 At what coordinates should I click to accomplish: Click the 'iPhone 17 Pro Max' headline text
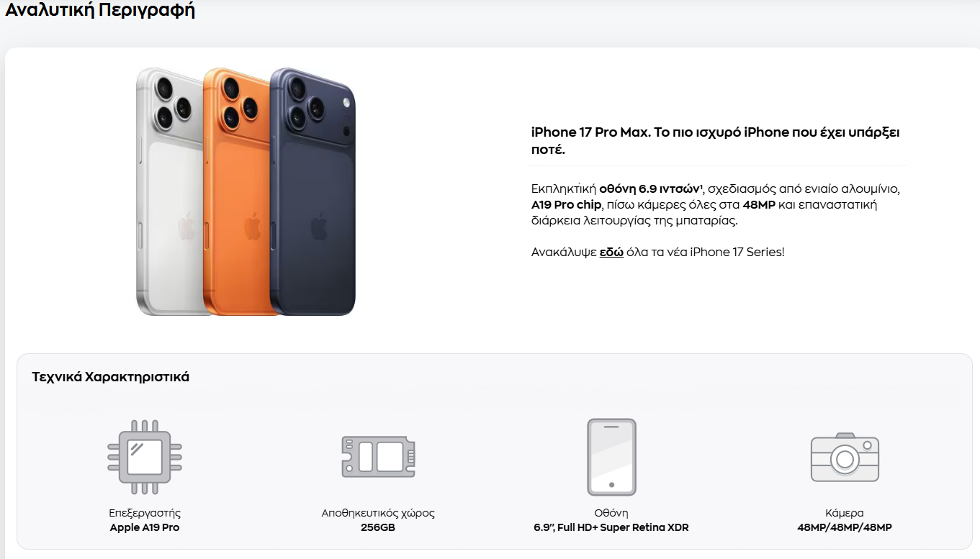point(590,132)
